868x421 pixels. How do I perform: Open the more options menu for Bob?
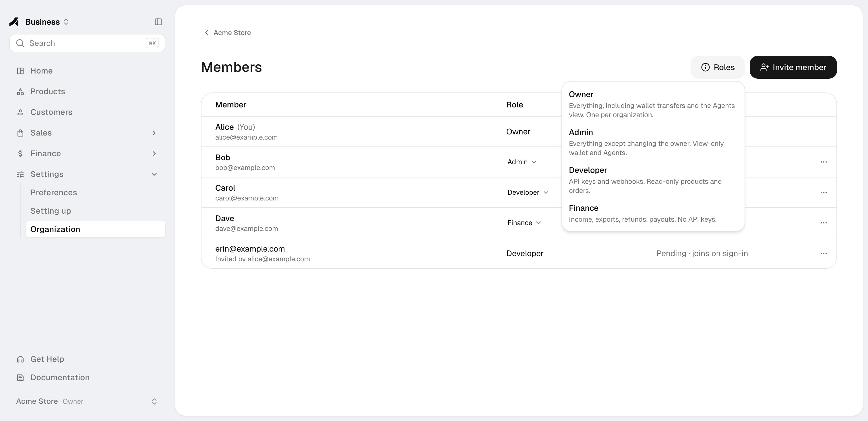tap(824, 162)
